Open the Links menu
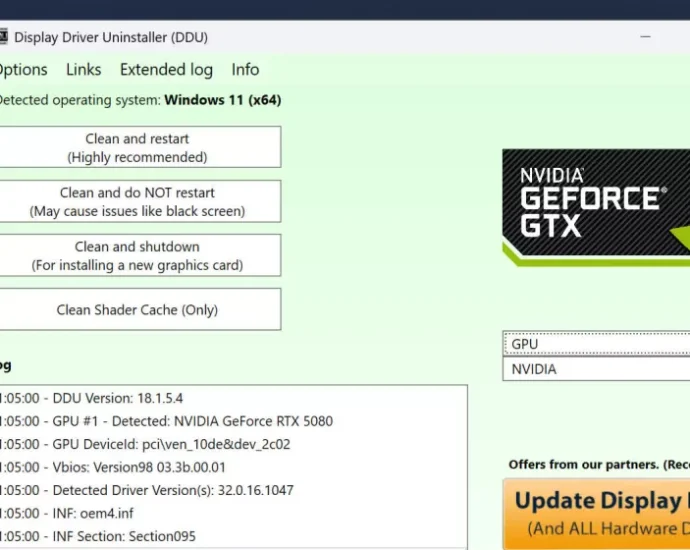The image size is (690, 550). pos(84,70)
